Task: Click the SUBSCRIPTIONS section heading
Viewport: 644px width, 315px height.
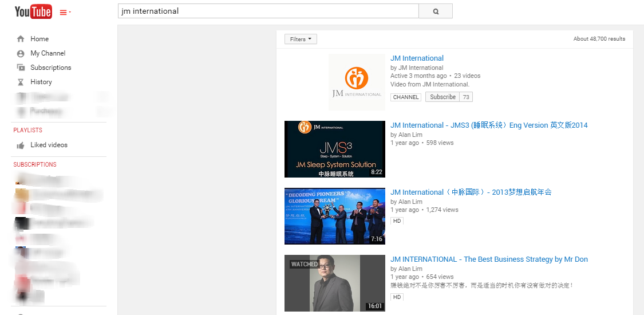Action: 35,164
